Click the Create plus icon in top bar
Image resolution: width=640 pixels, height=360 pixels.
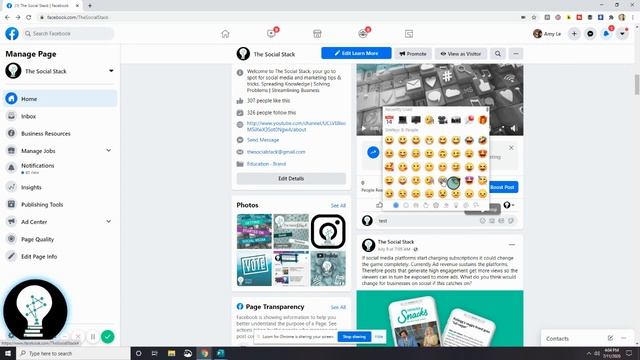[574, 33]
